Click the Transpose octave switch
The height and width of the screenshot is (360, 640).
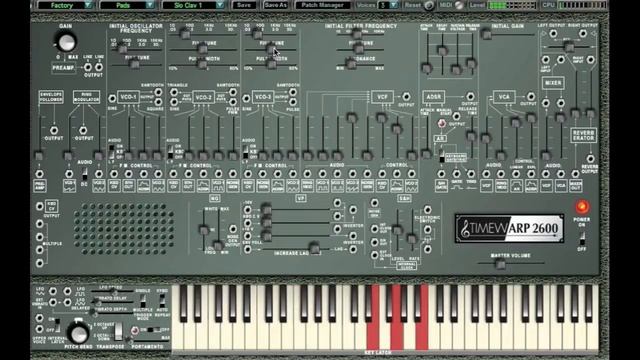(x=118, y=331)
